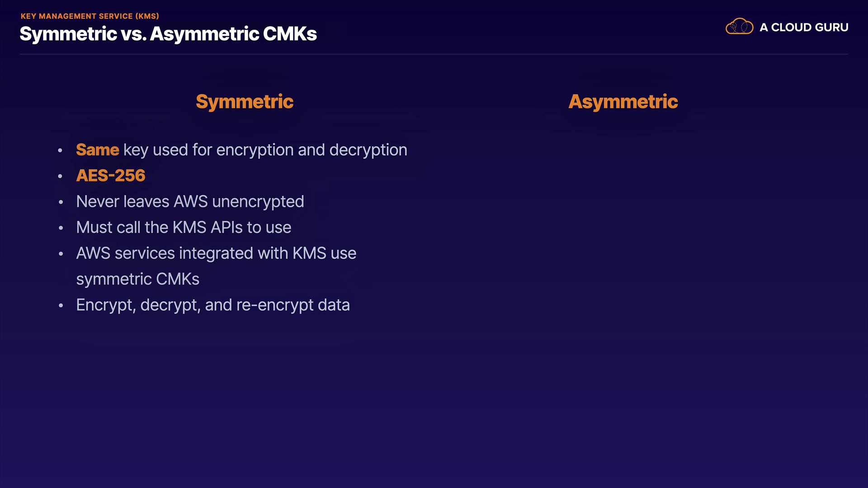Click the bullet dot beside "Same"

point(61,150)
